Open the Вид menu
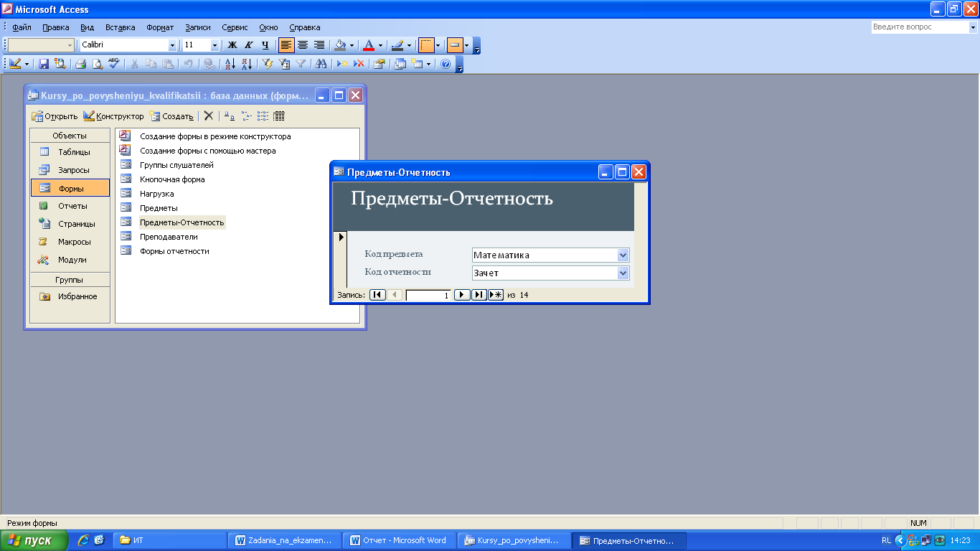Screen dimensions: 980x551 tap(88, 27)
